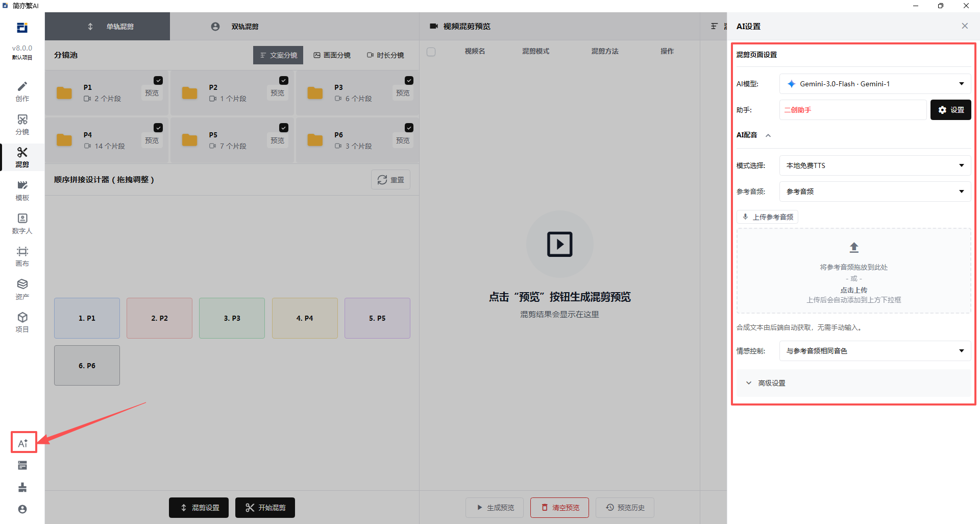Viewport: 980px width, 524px height.
Task: Select the purple 5. P5 sequence block
Action: coord(377,318)
